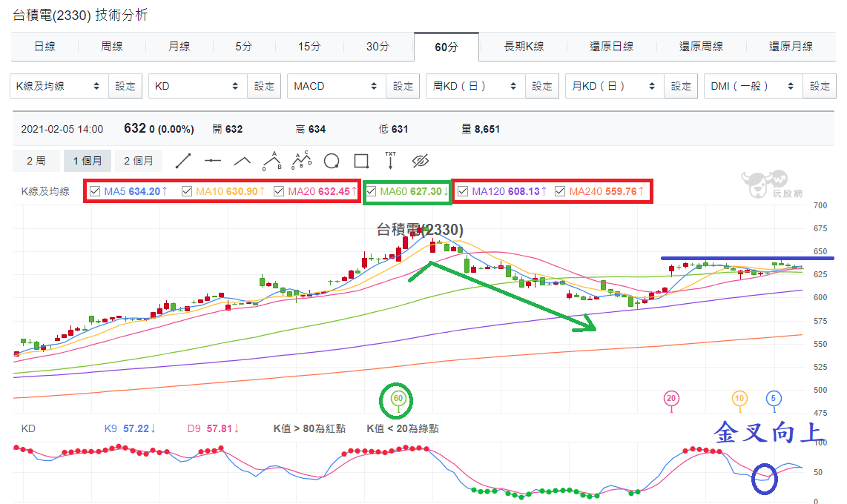The width and height of the screenshot is (847, 504).
Task: Switch to the 還原日線 tab
Action: coord(611,47)
